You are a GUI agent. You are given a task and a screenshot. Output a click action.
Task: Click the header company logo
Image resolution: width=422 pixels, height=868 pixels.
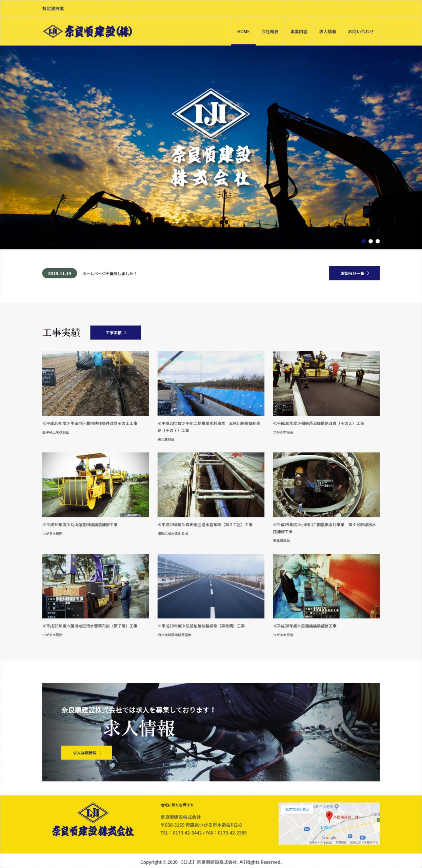click(87, 32)
